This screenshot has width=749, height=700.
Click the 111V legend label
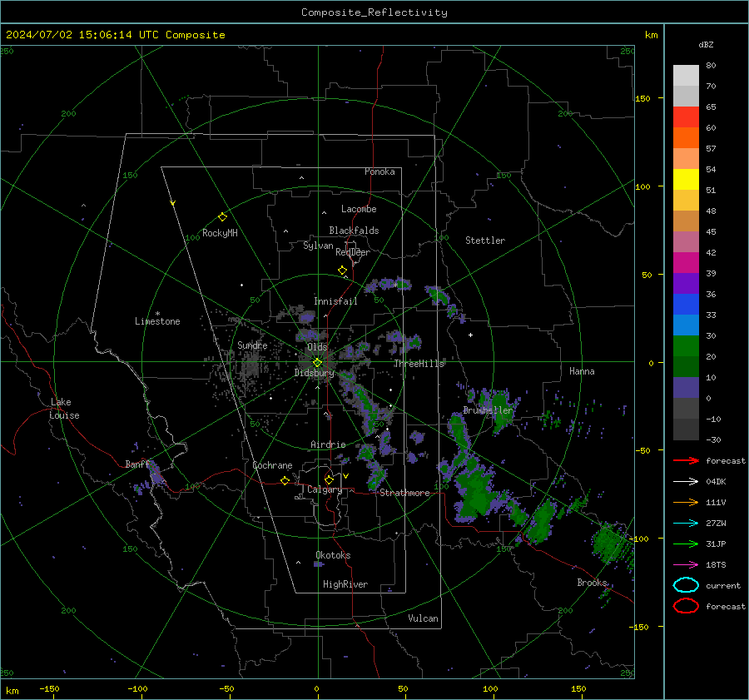point(716,502)
